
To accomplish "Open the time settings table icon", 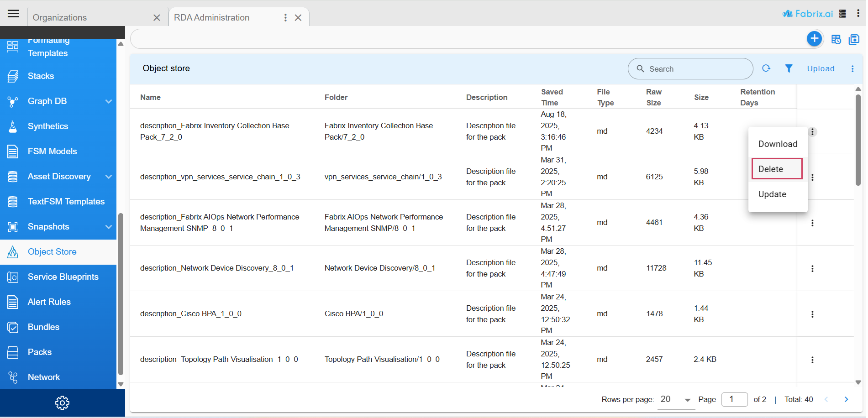I will [x=836, y=40].
